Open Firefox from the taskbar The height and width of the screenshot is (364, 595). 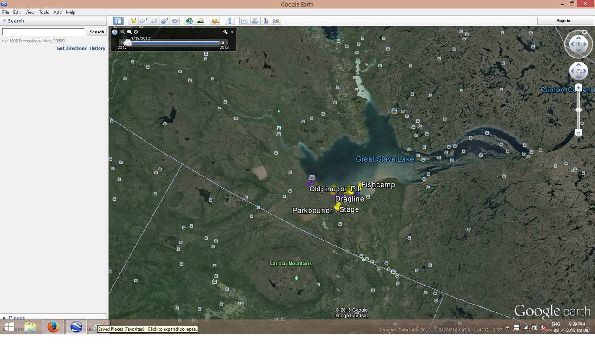[53, 327]
